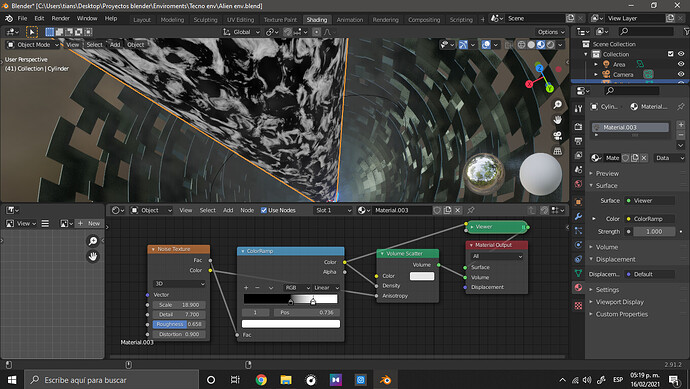Toggle camera view icon in viewport
Screen dimensions: 690x389
tap(558, 136)
